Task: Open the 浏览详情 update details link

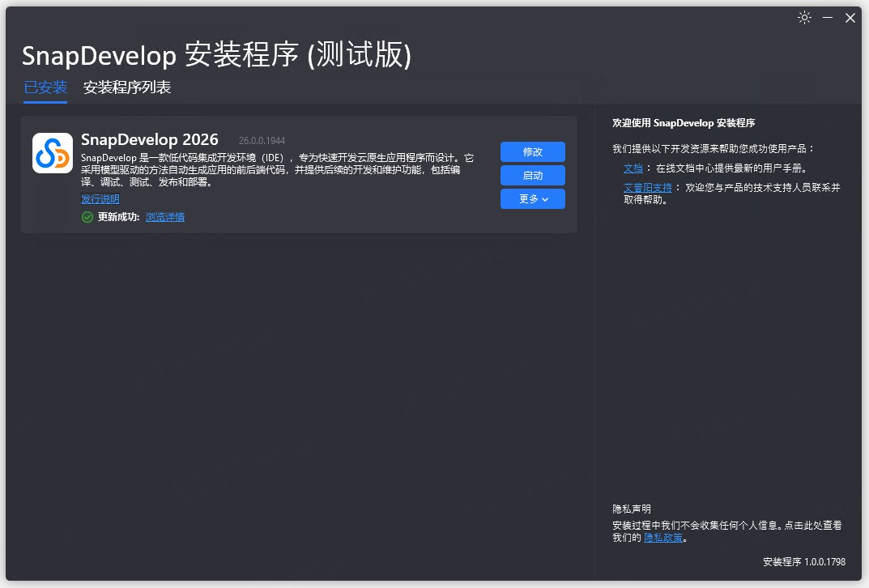Action: tap(165, 217)
